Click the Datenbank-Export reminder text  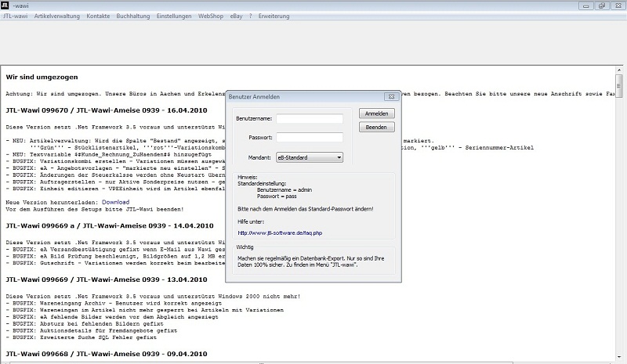click(310, 261)
